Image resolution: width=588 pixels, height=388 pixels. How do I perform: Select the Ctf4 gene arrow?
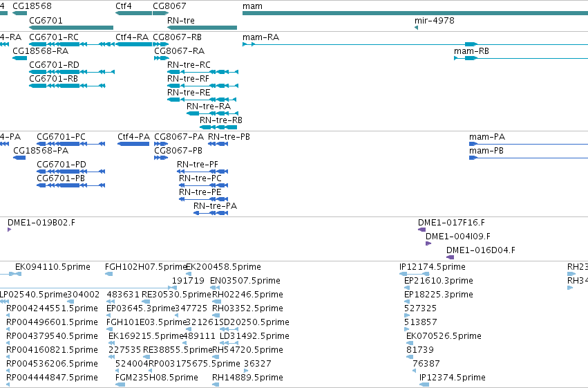pyautogui.click(x=133, y=13)
